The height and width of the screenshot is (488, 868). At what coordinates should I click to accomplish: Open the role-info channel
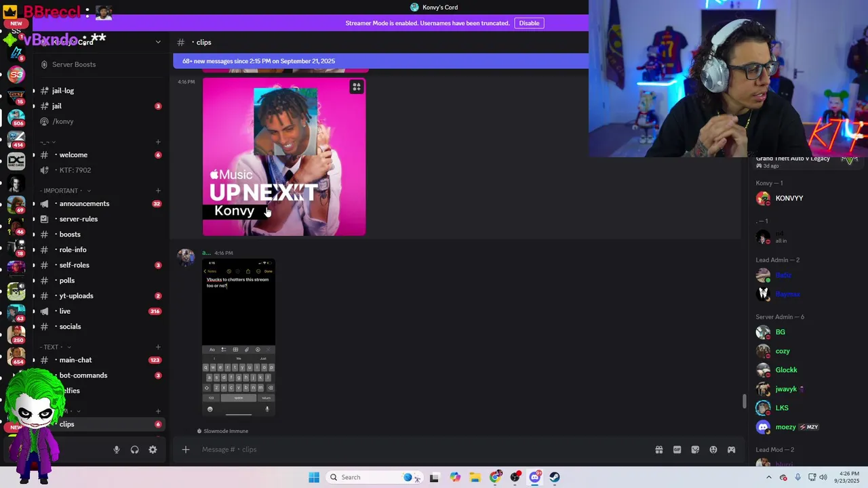[101, 250]
